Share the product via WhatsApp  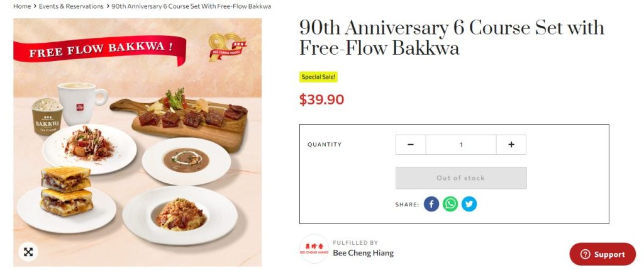(450, 204)
